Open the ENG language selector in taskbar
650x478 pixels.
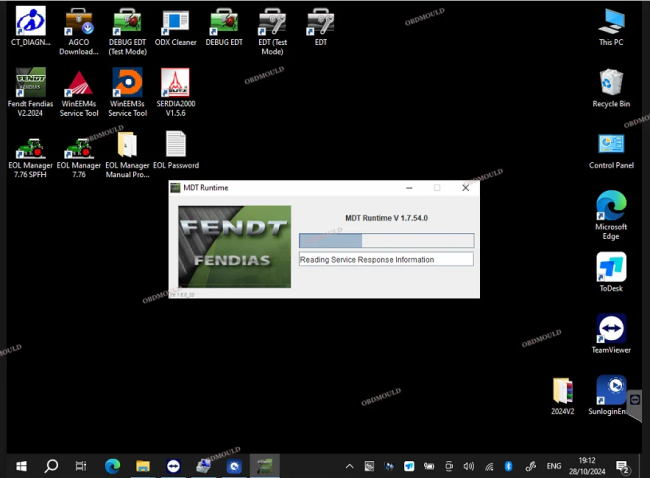pyautogui.click(x=551, y=466)
